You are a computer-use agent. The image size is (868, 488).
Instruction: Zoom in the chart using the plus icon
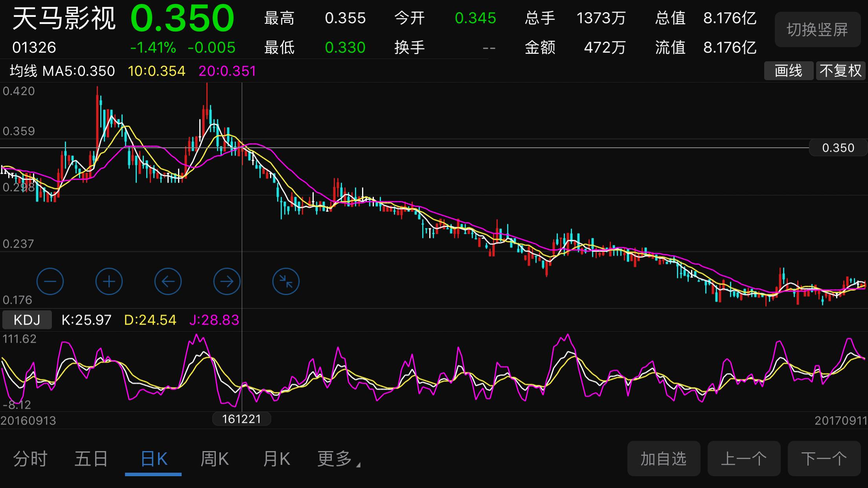[108, 281]
